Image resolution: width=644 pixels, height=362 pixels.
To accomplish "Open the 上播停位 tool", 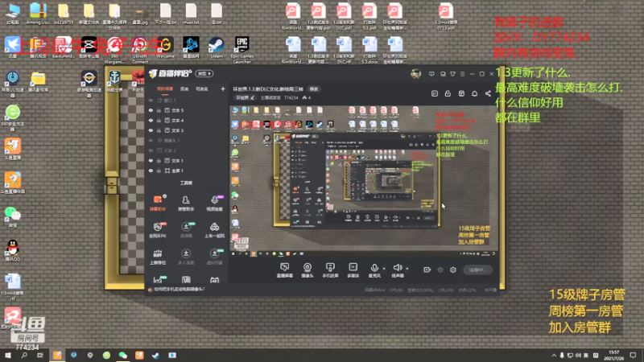I will 157,257.
